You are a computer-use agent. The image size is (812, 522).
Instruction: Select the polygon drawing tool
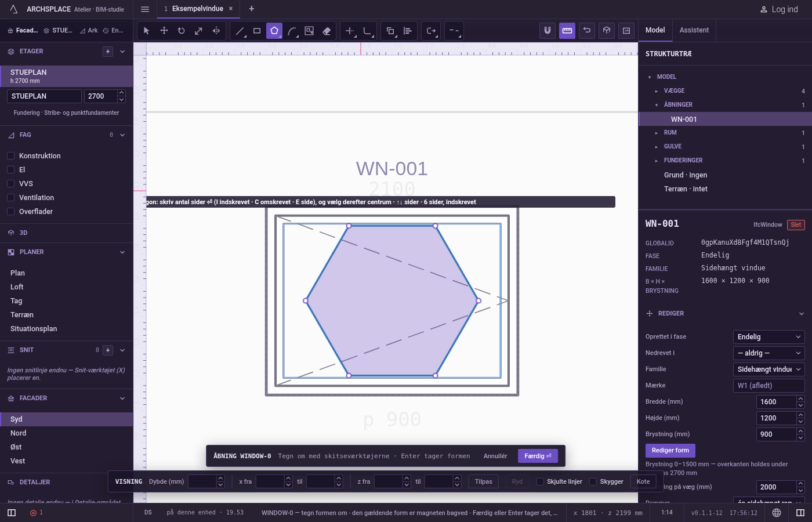274,31
